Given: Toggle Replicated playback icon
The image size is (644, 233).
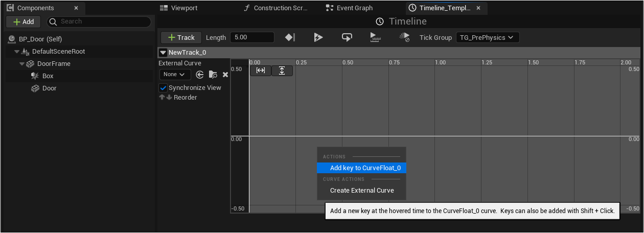Looking at the screenshot, I should [x=376, y=37].
